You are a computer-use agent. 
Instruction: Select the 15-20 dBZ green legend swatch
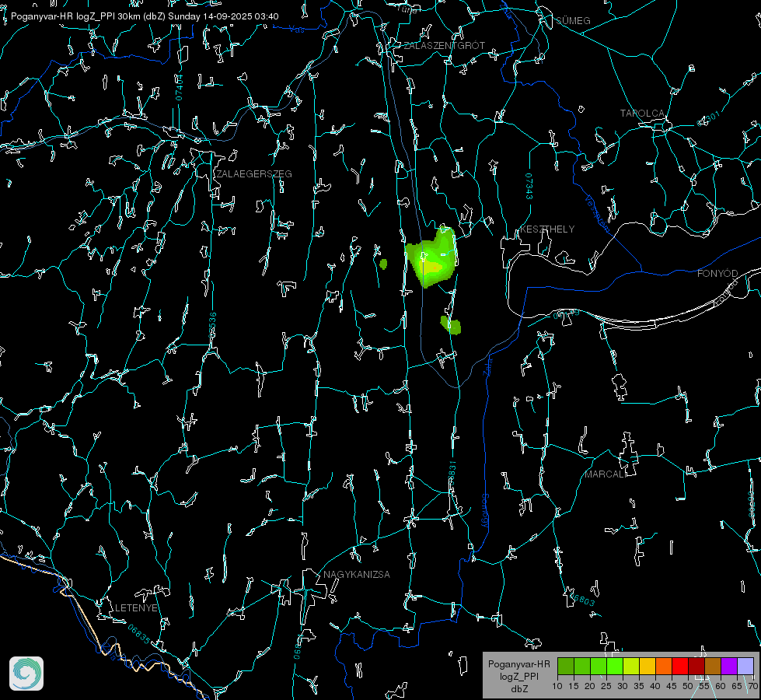[x=582, y=667]
